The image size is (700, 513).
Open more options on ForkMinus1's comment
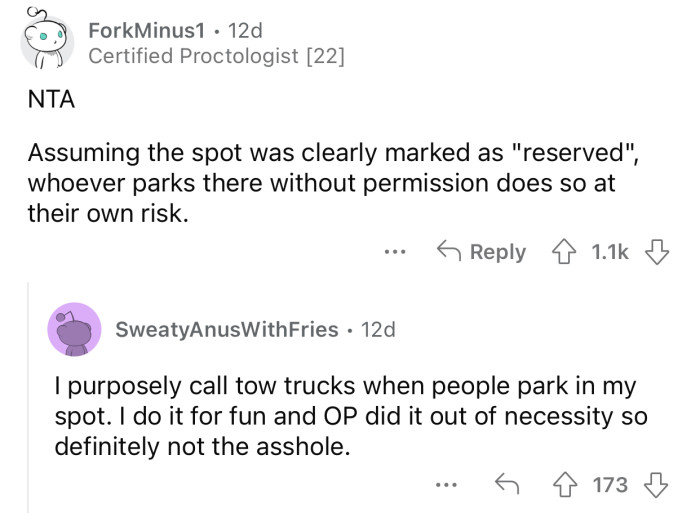click(397, 253)
